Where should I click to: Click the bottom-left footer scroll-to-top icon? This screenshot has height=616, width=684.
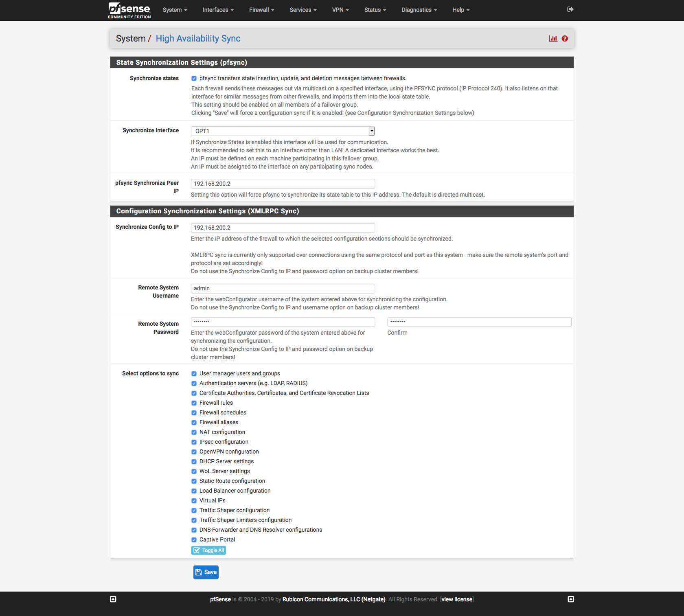coord(113,599)
